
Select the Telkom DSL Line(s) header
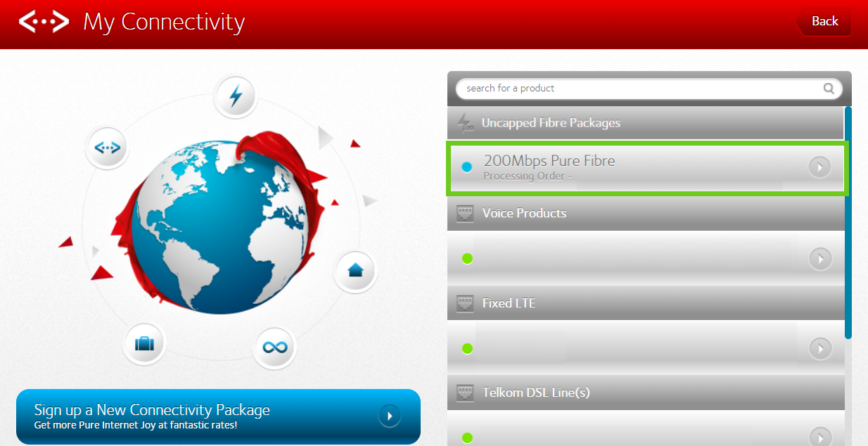point(535,393)
